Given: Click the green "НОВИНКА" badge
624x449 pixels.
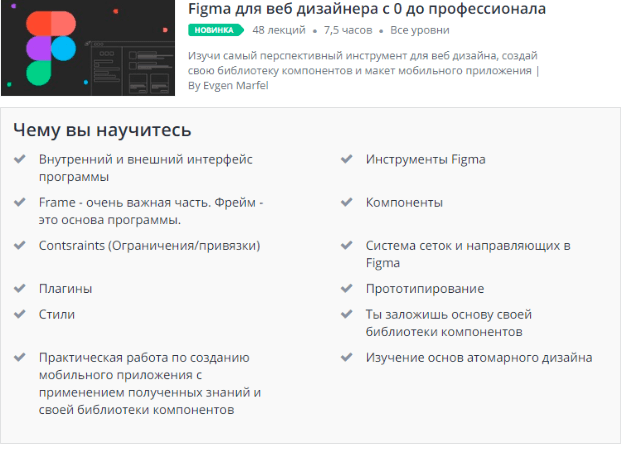Looking at the screenshot, I should coord(216,30).
